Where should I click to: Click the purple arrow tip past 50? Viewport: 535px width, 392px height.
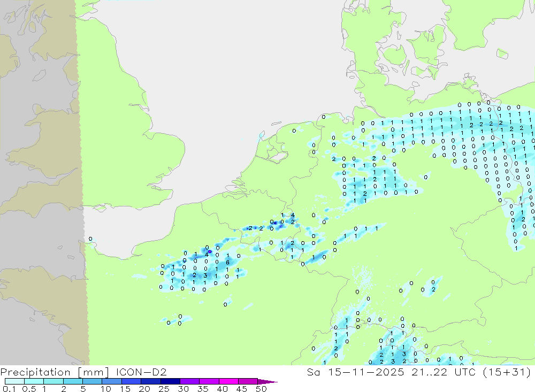click(267, 381)
